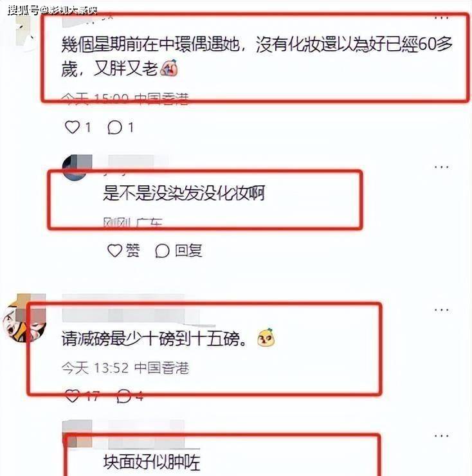The height and width of the screenshot is (476, 472).
Task: Click the emoji after 十五磅 comment
Action: [x=266, y=338]
